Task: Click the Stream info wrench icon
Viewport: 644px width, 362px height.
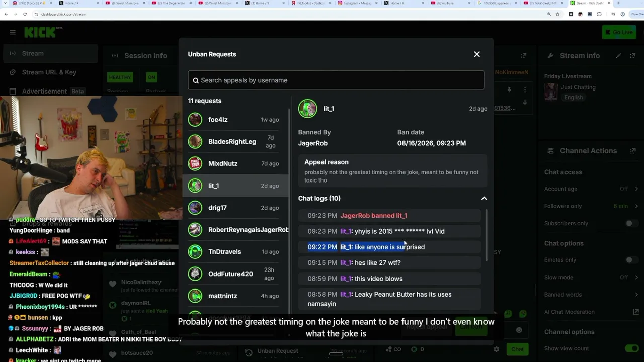Action: coord(550,56)
